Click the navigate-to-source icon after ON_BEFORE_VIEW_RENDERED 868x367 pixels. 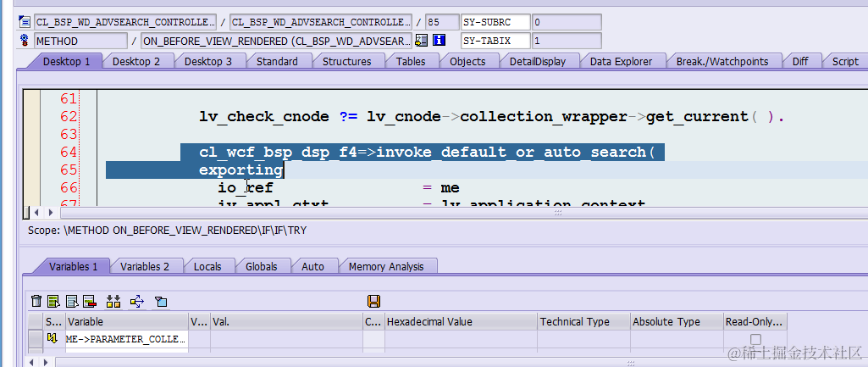pos(422,41)
